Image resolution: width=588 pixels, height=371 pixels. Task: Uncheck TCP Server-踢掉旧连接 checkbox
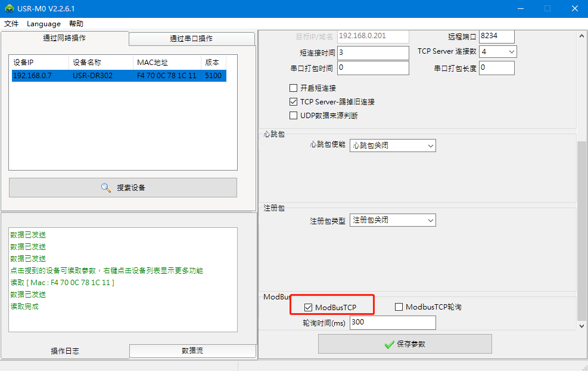click(293, 102)
